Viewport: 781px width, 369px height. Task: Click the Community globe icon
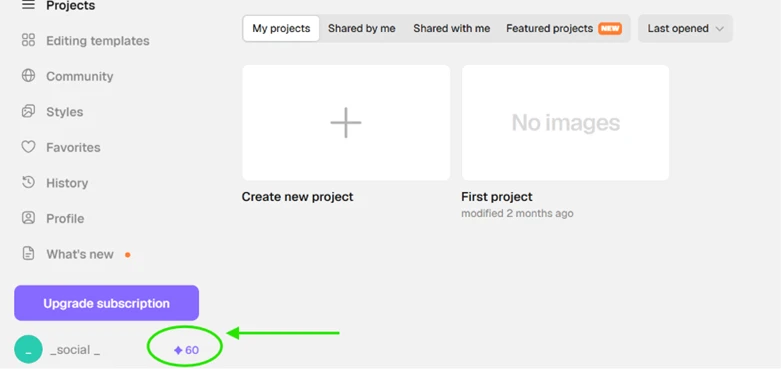point(28,76)
